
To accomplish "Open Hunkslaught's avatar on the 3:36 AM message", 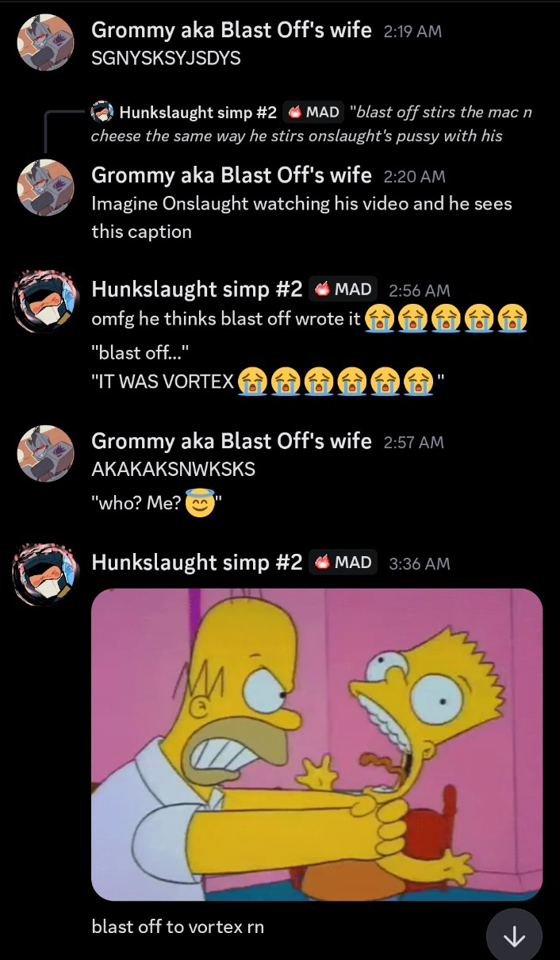I will [x=46, y=575].
